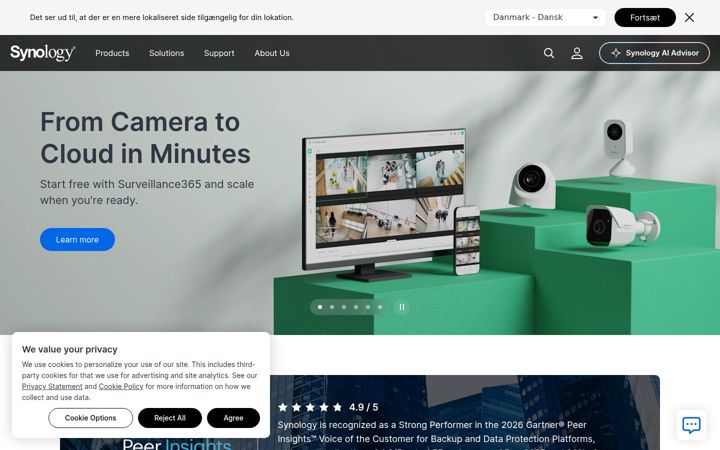
Task: Agree to cookies
Action: [x=233, y=418]
